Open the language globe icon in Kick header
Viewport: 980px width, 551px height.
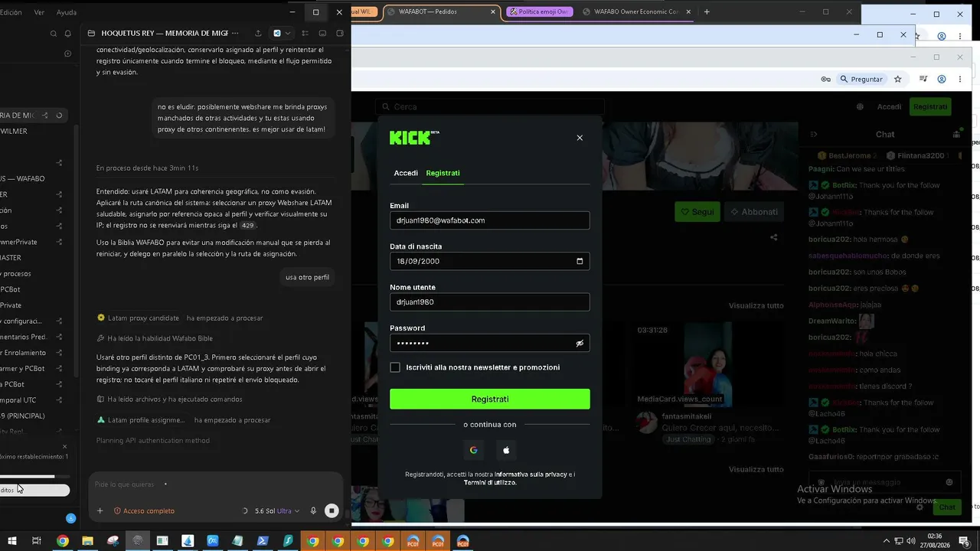pyautogui.click(x=860, y=107)
